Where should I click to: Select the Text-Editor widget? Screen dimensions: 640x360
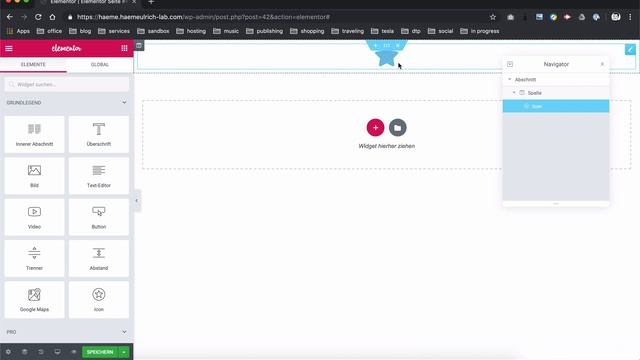click(x=99, y=176)
